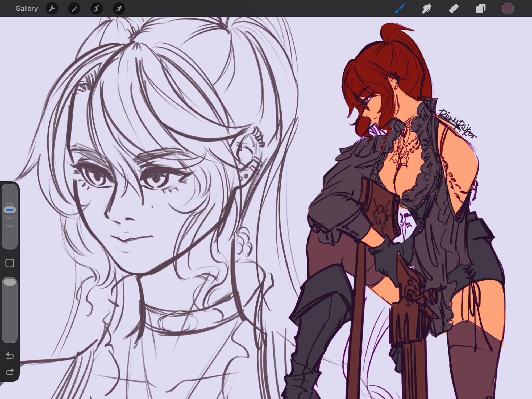Screen dimensions: 532x399
Task: Open the Adjustments magic wand menu
Action: tap(74, 9)
